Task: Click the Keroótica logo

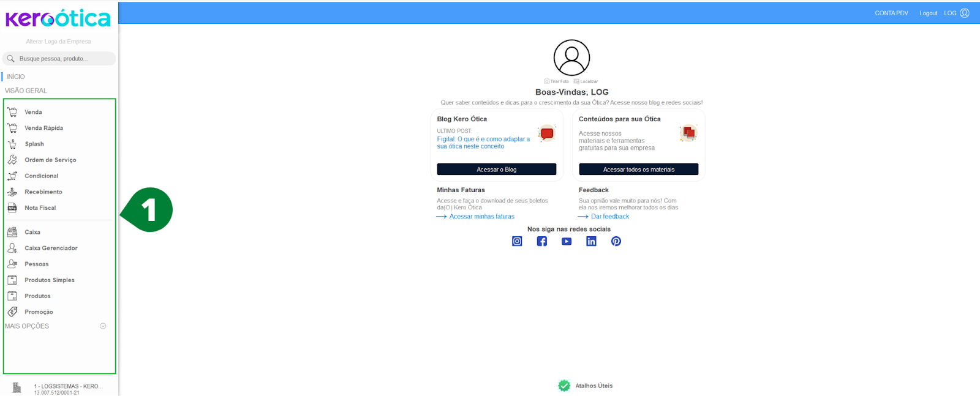Action: coord(58,18)
